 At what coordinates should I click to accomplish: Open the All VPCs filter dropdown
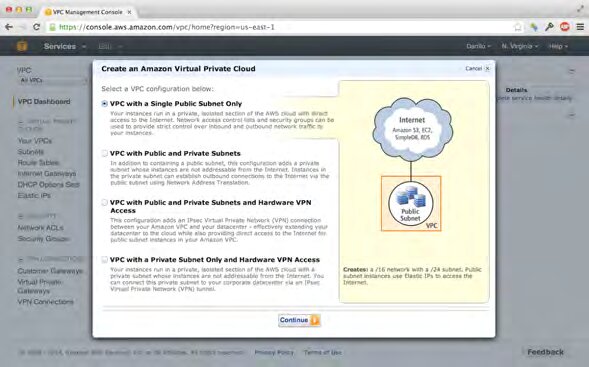coord(52,80)
